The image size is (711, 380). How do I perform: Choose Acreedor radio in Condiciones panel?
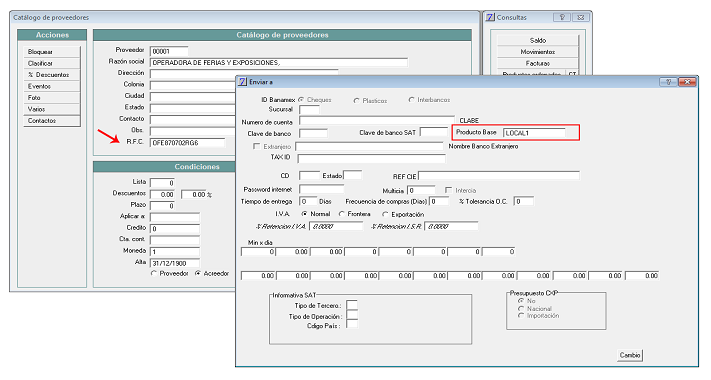coord(198,273)
